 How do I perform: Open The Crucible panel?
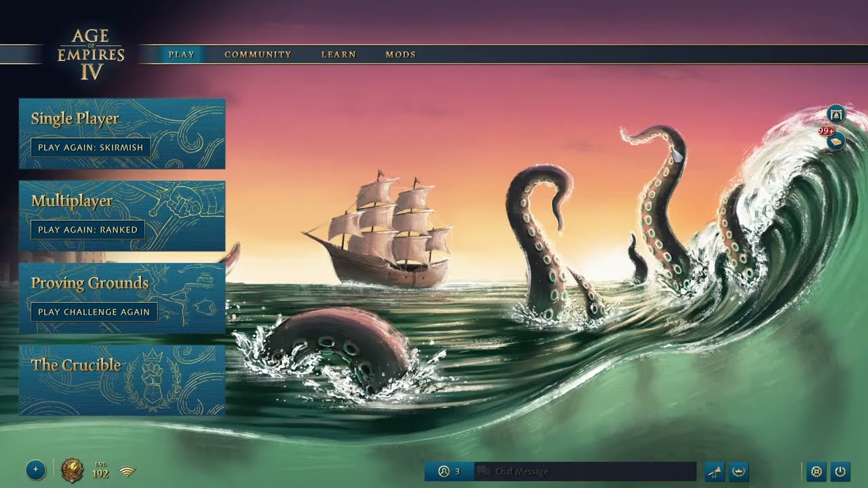click(122, 380)
